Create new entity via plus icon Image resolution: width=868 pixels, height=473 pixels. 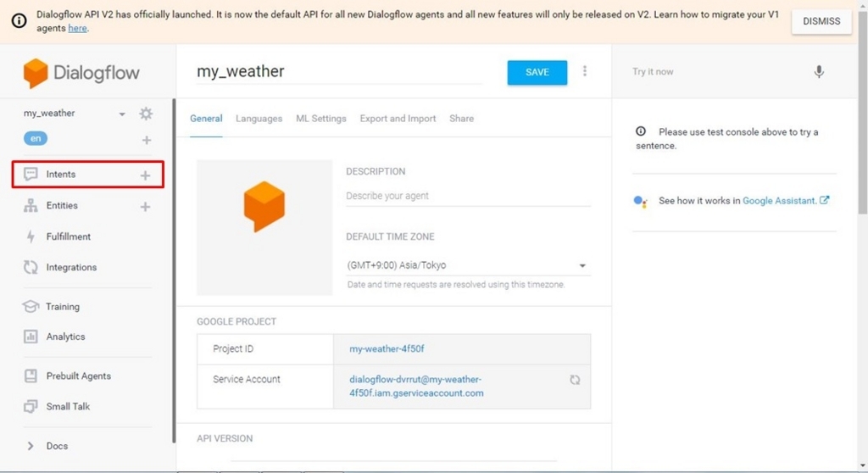pos(145,207)
